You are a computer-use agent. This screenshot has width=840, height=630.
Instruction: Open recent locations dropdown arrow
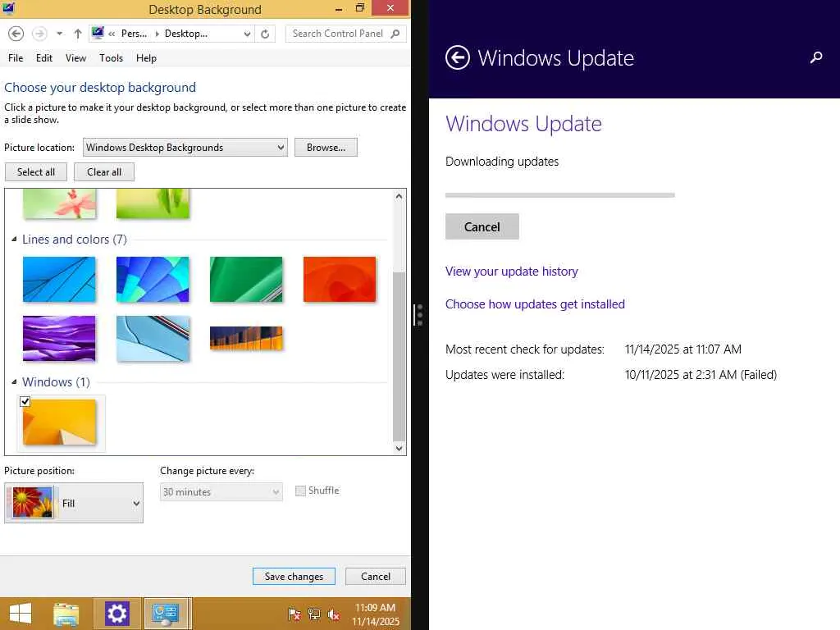click(x=59, y=34)
